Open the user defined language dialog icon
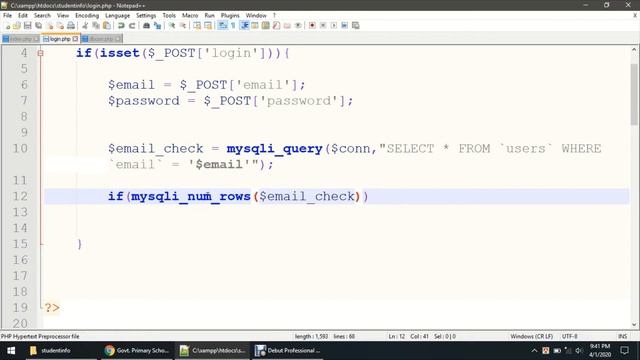The height and width of the screenshot is (360, 640). (x=255, y=25)
